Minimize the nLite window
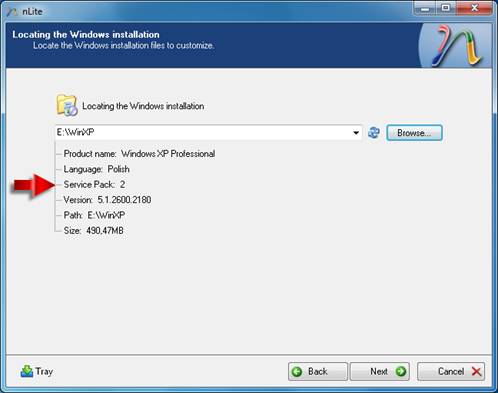Screen dimensions: 498x393 (424, 8)
